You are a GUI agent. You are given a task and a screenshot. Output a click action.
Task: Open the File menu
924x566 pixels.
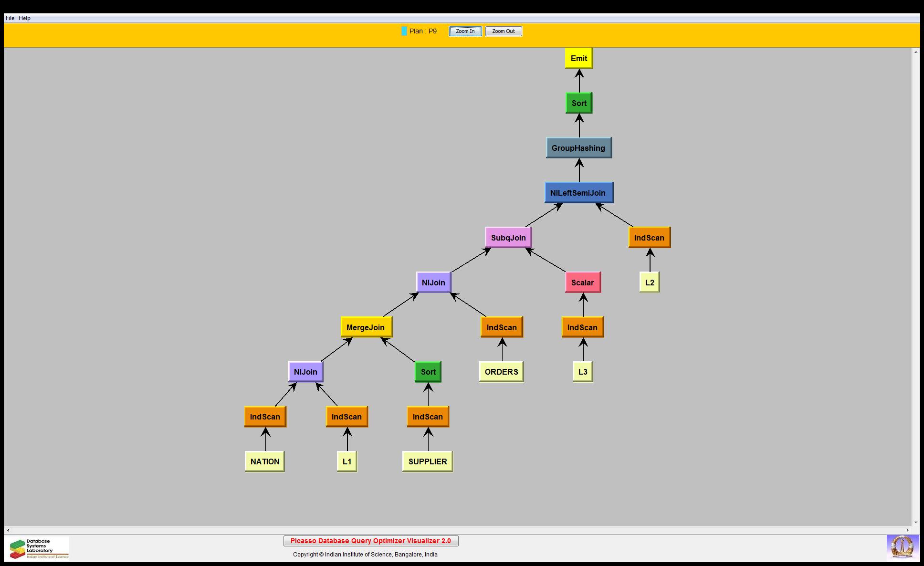[x=10, y=18]
